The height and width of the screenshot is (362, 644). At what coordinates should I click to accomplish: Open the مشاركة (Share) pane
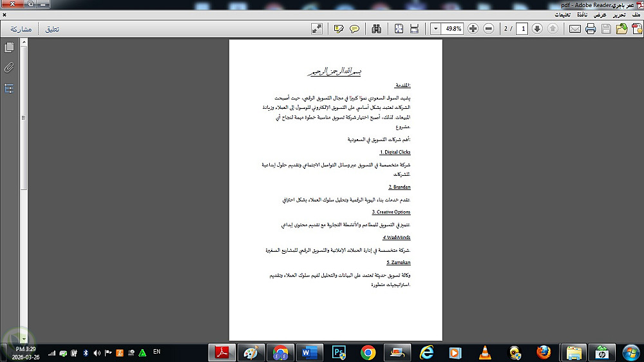21,29
